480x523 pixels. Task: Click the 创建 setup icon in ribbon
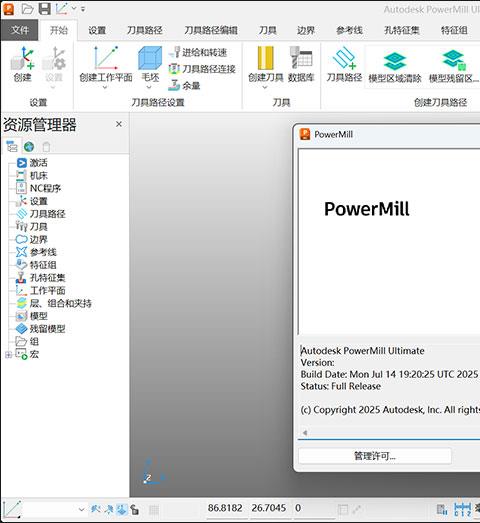click(x=22, y=59)
